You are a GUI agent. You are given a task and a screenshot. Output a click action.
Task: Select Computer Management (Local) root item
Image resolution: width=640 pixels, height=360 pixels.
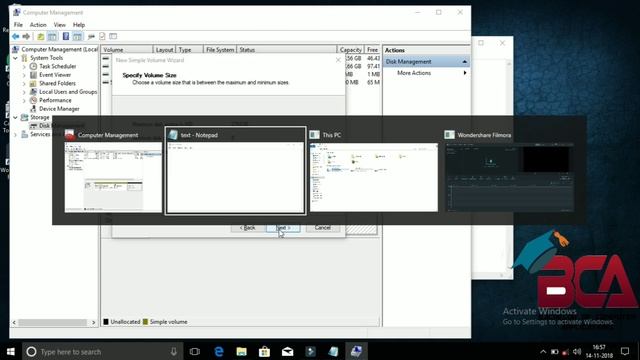pos(55,49)
